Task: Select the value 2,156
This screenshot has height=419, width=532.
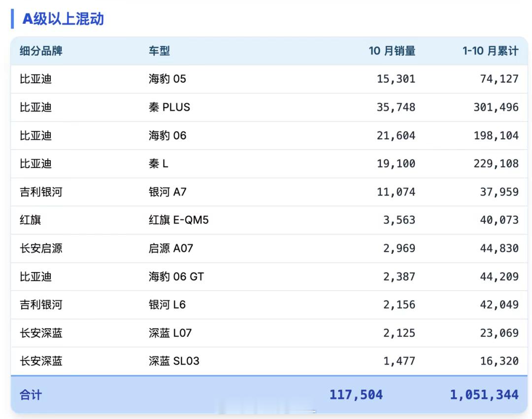Action: point(399,305)
